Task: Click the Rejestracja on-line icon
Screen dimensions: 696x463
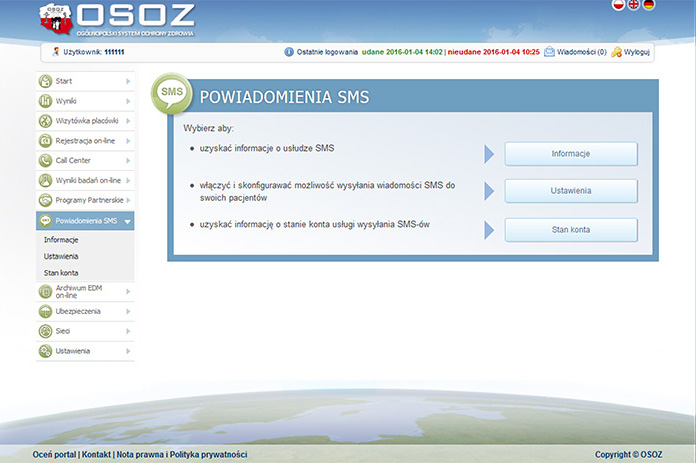Action: (x=45, y=141)
